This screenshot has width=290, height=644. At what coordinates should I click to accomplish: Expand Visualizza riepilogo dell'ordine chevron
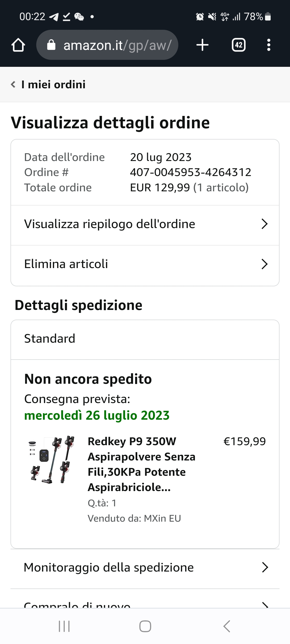click(264, 224)
